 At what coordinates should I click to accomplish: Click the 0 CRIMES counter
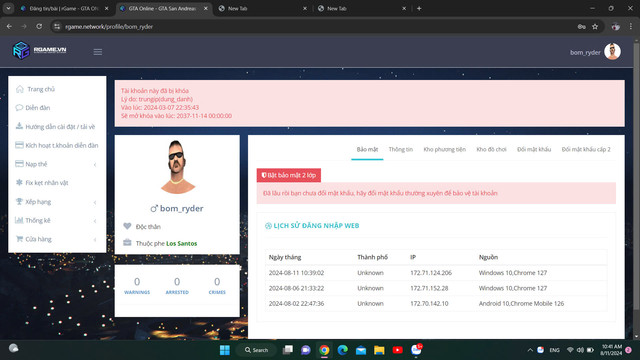217,286
